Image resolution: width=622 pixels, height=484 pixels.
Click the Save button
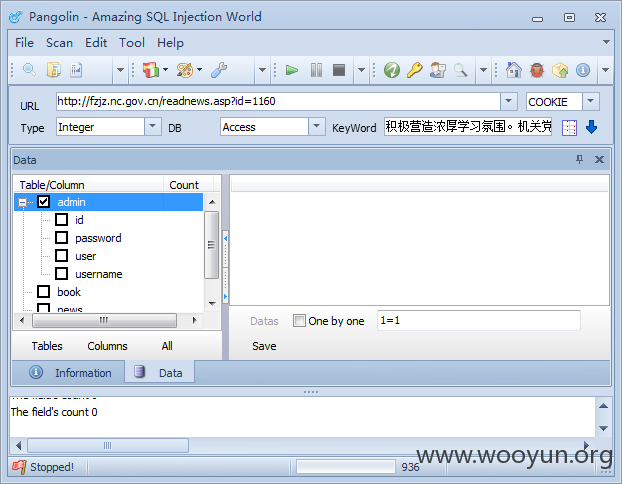(264, 346)
